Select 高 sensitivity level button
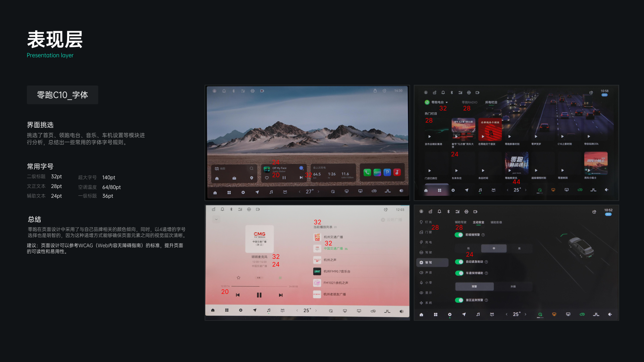The image size is (644, 362). 519,248
